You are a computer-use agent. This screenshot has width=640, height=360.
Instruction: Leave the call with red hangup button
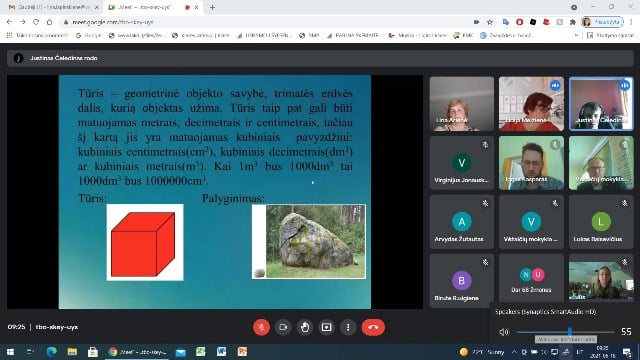373,327
